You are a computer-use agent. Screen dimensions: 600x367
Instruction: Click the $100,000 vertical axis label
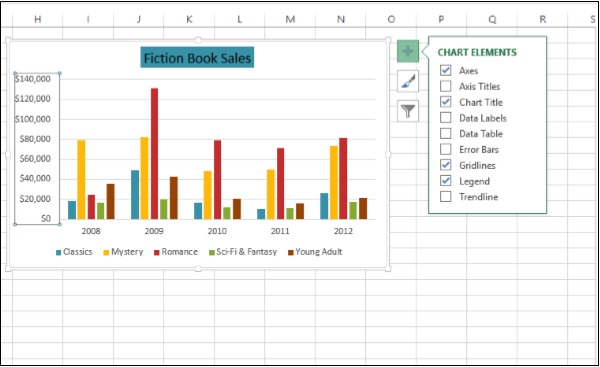[33, 119]
